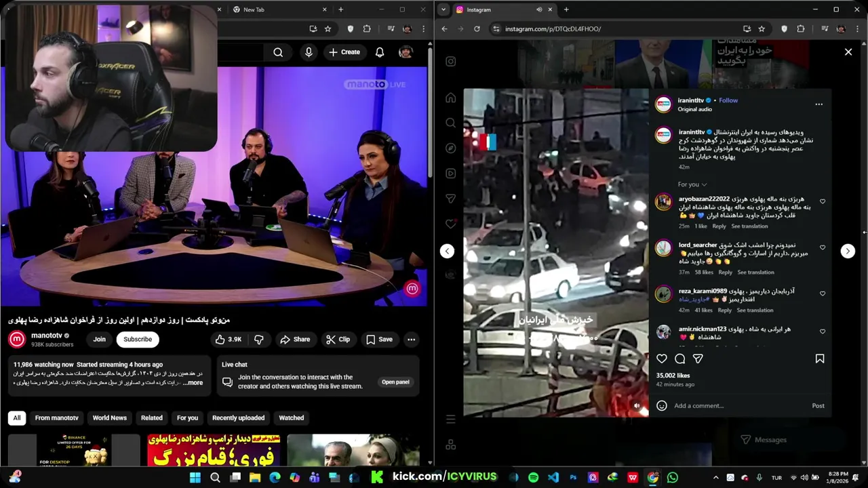Open the YouTube Create button
The height and width of the screenshot is (488, 868).
[x=344, y=52]
